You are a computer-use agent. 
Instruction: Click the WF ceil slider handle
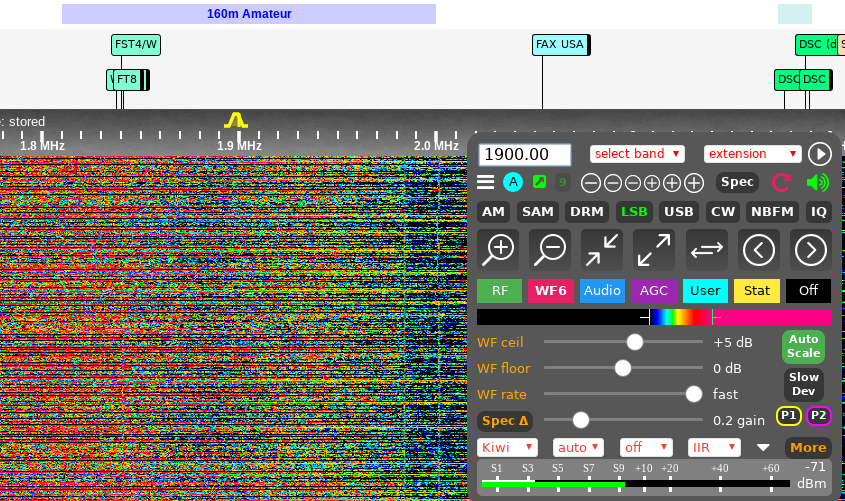(634, 342)
